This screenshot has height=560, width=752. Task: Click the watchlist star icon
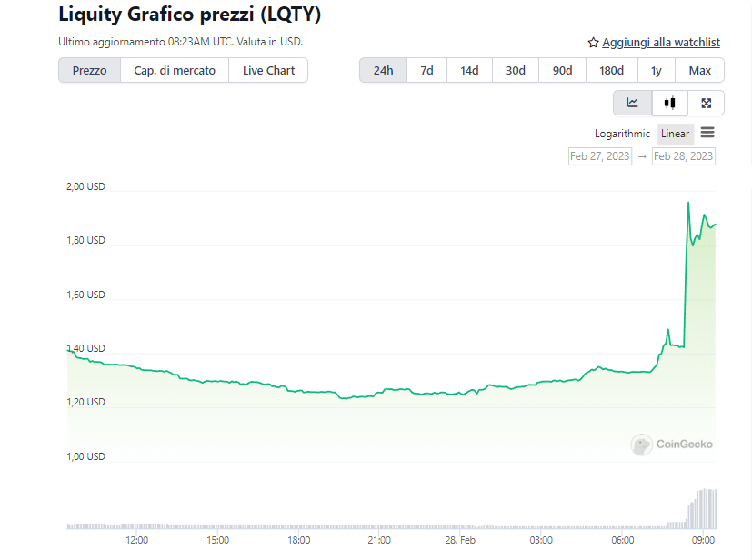point(593,43)
